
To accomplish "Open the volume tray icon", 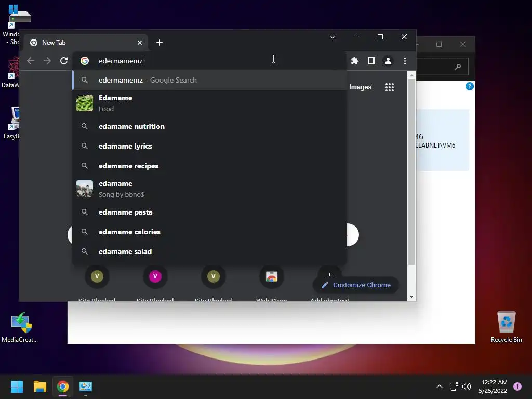I will click(x=467, y=387).
